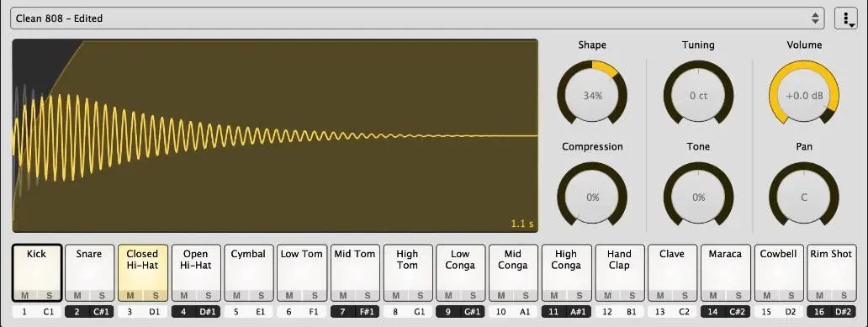The width and height of the screenshot is (868, 327).
Task: Solo the Rim Shot pad
Action: (844, 295)
